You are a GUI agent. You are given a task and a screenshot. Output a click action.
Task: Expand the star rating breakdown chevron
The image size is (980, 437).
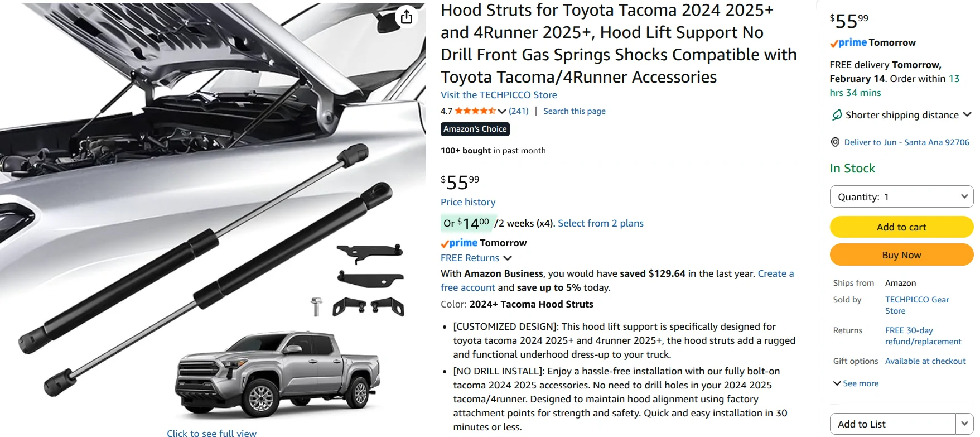[500, 111]
